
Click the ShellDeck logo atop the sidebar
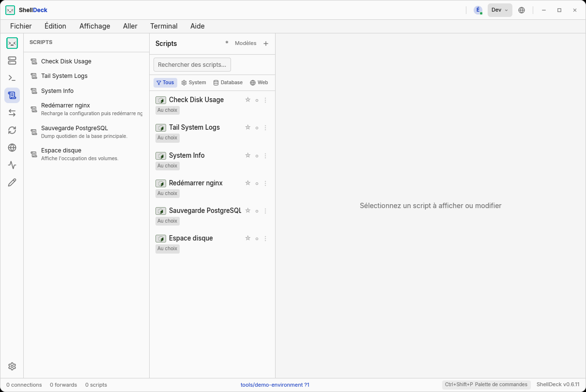12,43
